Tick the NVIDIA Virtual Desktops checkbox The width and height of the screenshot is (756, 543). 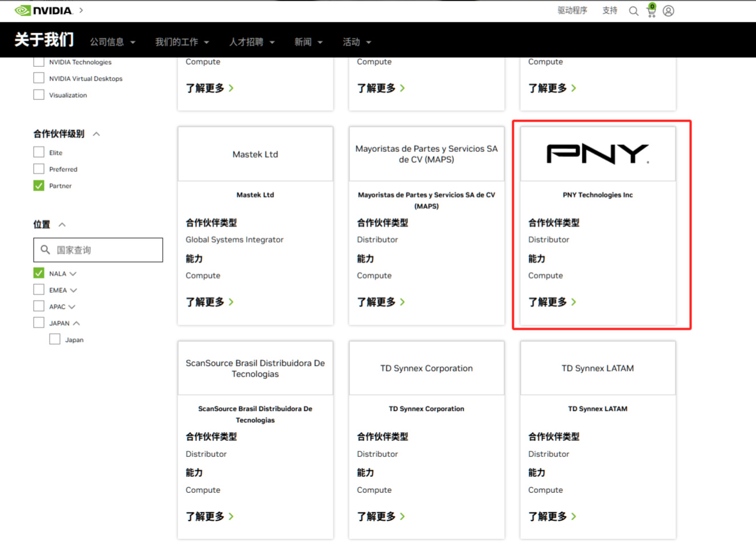point(39,78)
